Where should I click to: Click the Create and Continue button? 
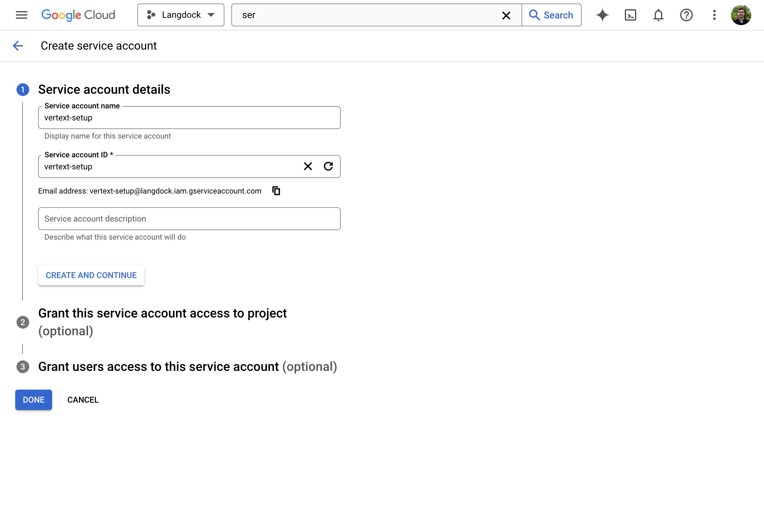[x=91, y=275]
